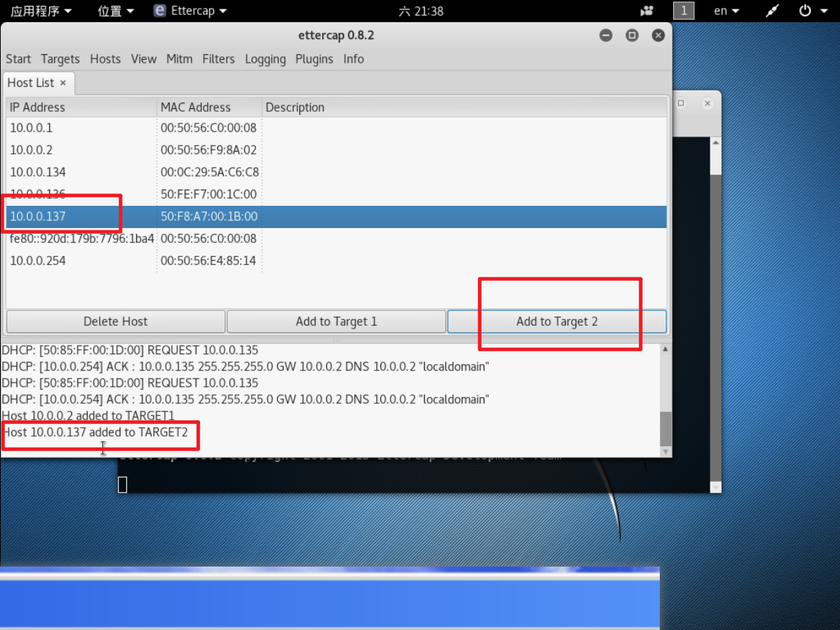This screenshot has height=630, width=840.
Task: Close the ettercap window
Action: (x=658, y=36)
